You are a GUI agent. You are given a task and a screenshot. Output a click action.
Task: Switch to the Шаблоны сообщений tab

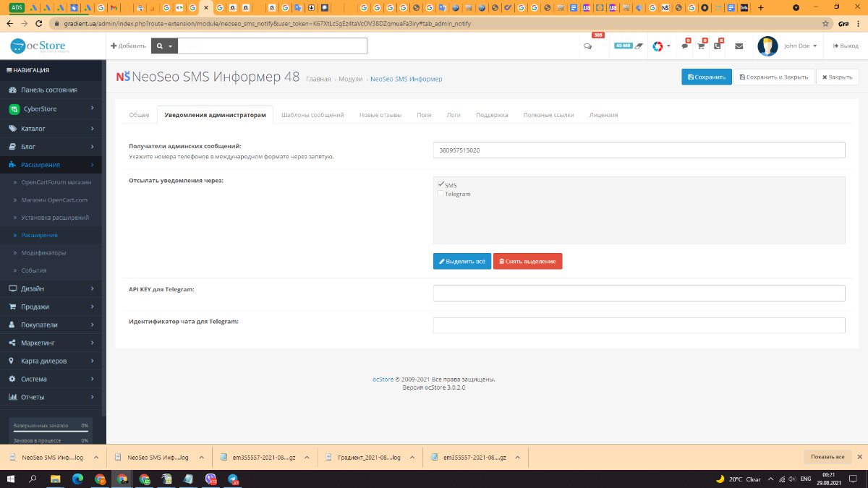click(x=312, y=115)
